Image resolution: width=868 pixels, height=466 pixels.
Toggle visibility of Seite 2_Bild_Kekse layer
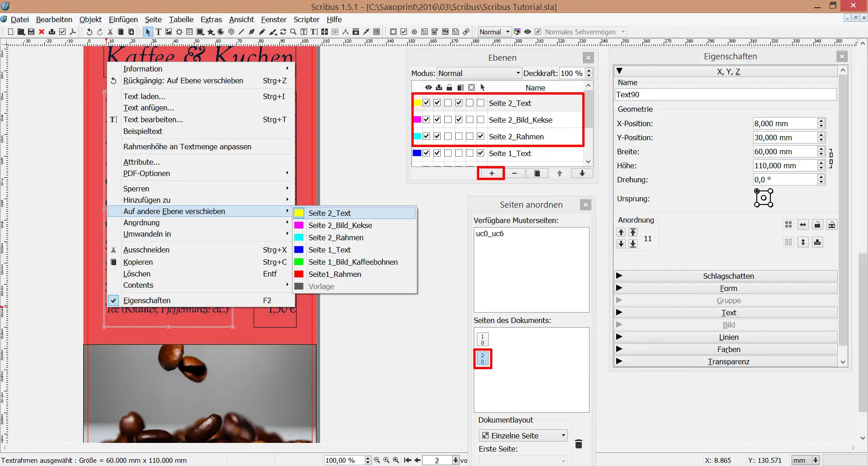point(427,119)
